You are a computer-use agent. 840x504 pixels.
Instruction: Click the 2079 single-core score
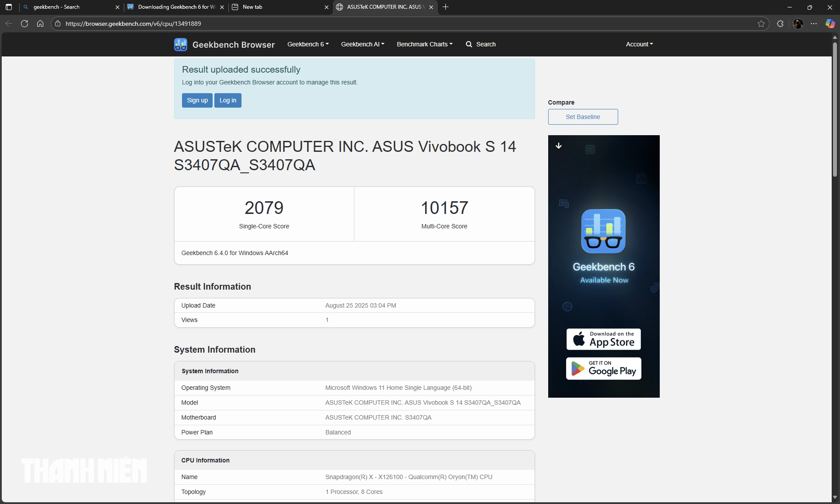[x=264, y=208]
